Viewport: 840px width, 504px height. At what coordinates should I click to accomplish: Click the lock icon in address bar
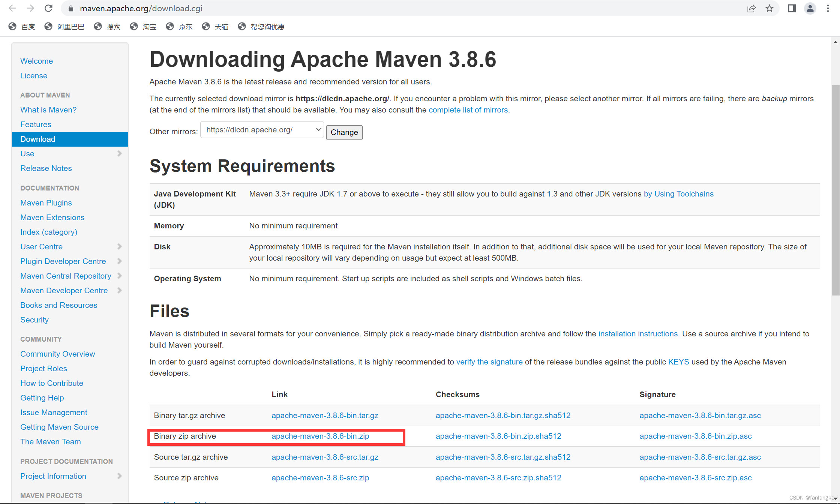pyautogui.click(x=71, y=9)
